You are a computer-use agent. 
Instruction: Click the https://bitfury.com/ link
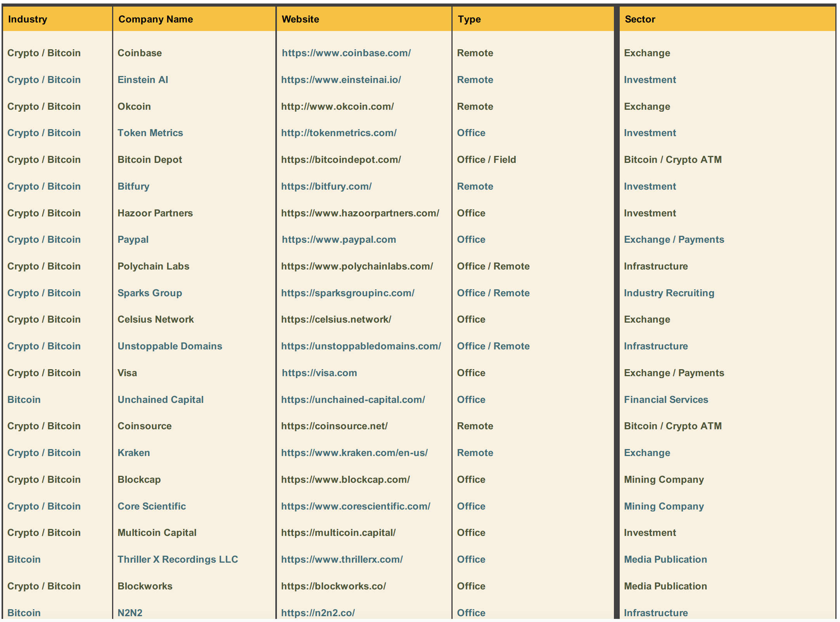(x=326, y=186)
